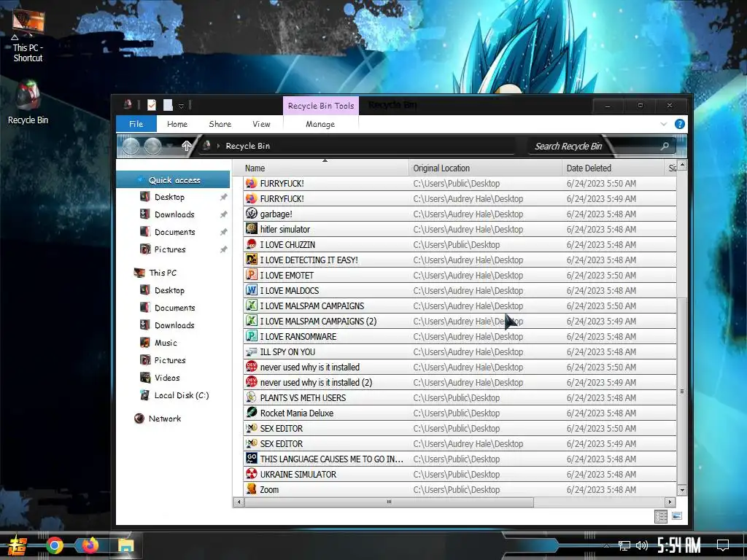Viewport: 747px width, 560px height.
Task: Click the vertical scrollbar down arrow
Action: click(x=682, y=490)
